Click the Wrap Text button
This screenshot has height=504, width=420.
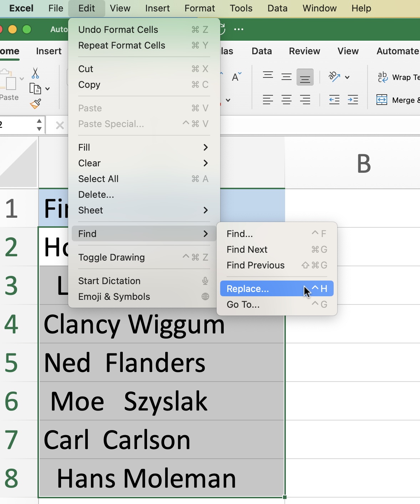click(398, 77)
